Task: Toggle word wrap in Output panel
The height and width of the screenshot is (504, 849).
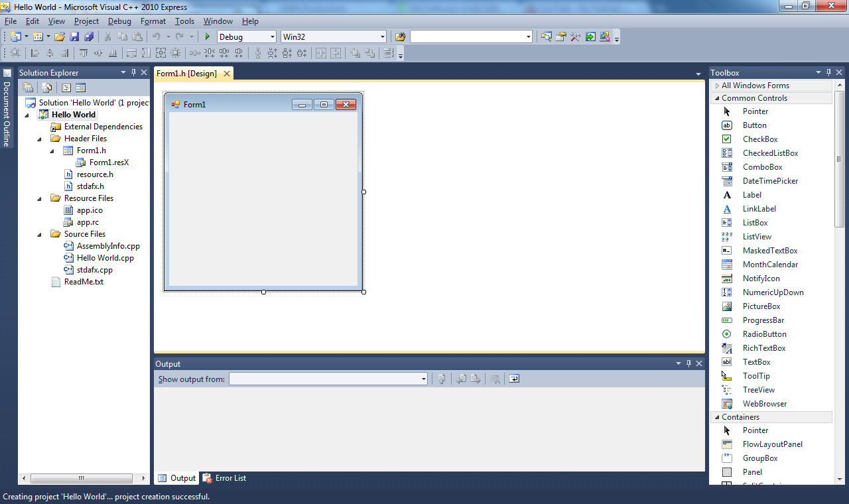Action: (x=514, y=379)
